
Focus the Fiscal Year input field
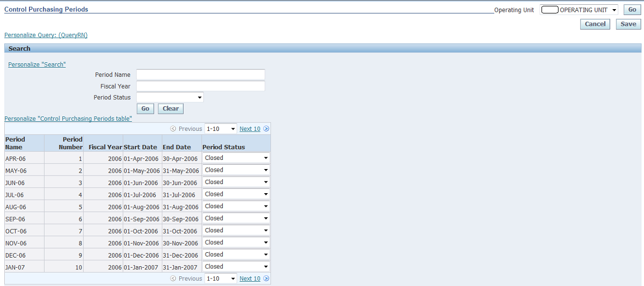tap(201, 86)
